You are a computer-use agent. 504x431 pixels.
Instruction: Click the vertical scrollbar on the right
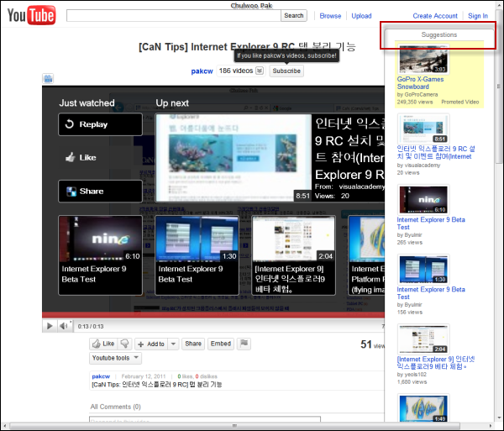(x=498, y=87)
